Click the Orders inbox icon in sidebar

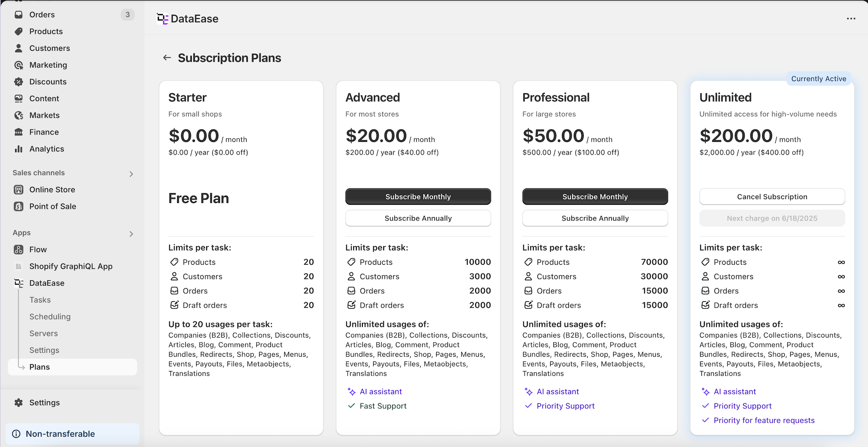[x=19, y=15]
